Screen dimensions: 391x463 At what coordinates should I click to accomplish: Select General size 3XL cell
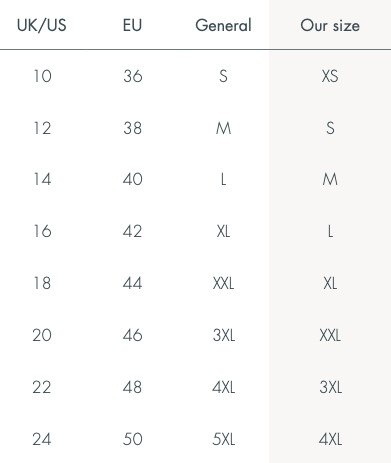point(224,335)
